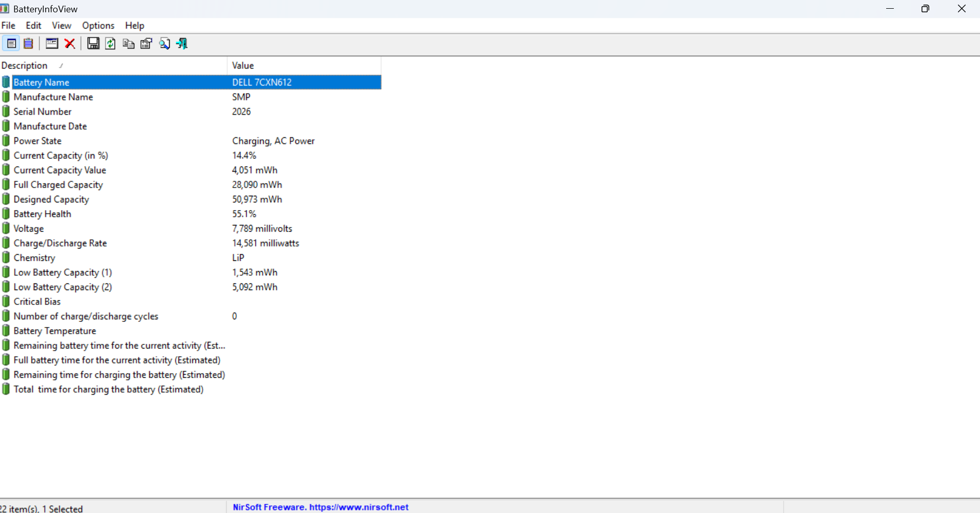Save selected items with floppy disk icon
The image size is (980, 513).
click(93, 44)
